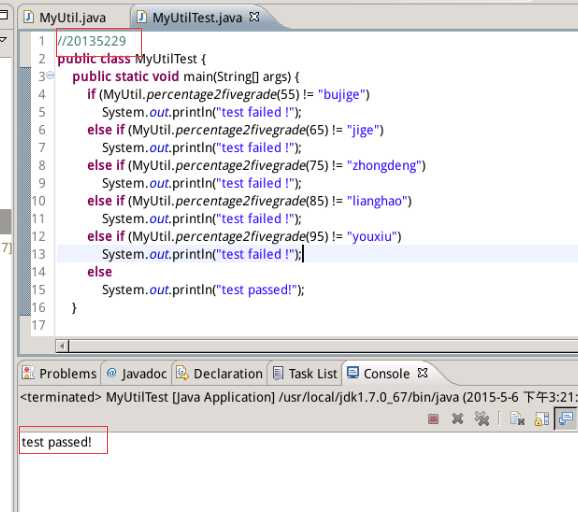This screenshot has width=578, height=512.
Task: Close the Console view
Action: click(x=422, y=373)
